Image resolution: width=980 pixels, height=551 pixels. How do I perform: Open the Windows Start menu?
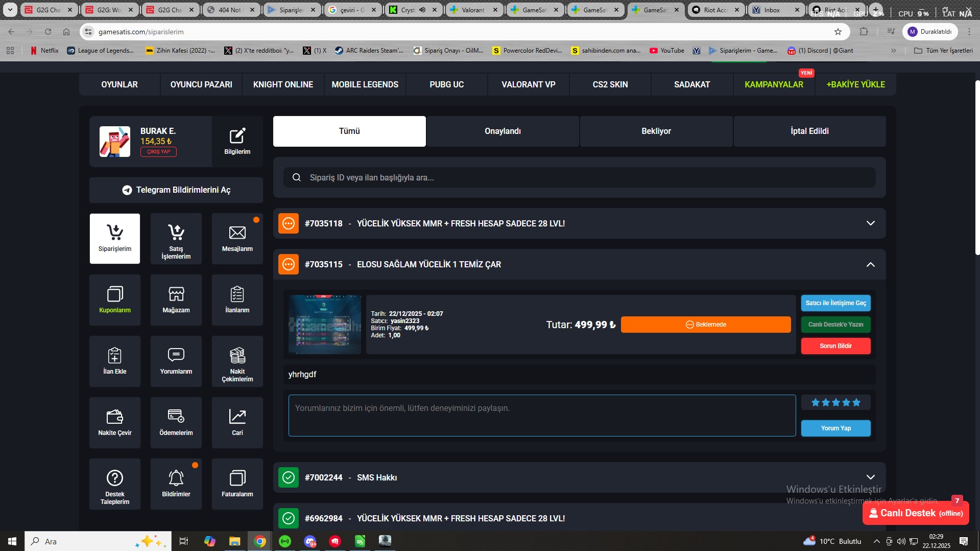[12, 541]
